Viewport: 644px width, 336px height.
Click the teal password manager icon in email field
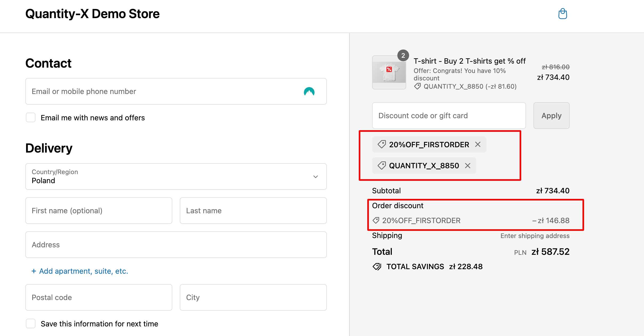coord(309,92)
